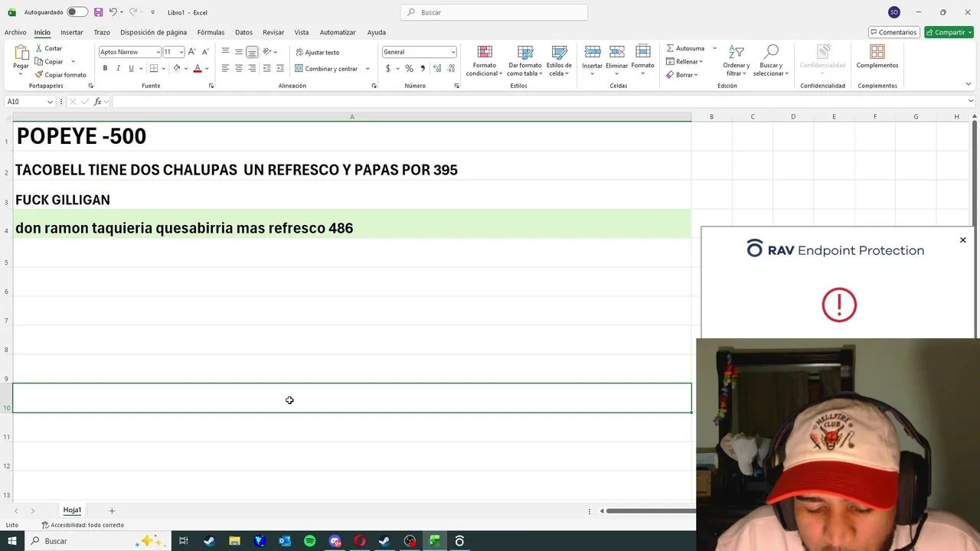Align text right
Image resolution: width=980 pixels, height=551 pixels.
[252, 68]
